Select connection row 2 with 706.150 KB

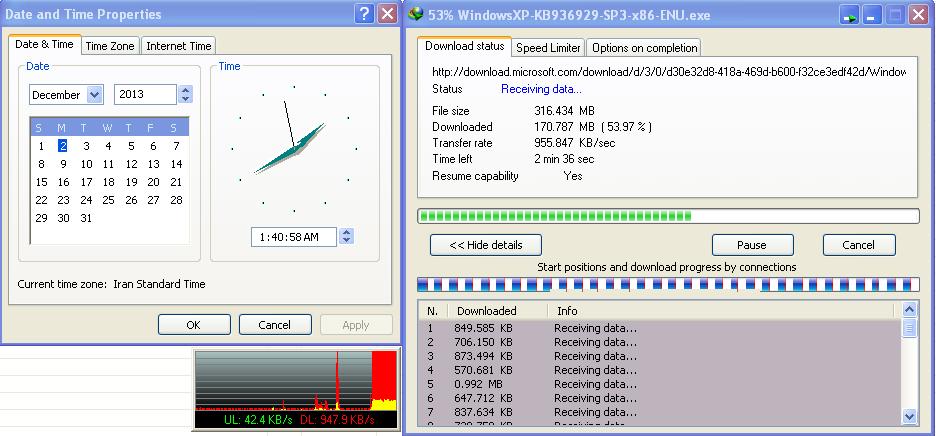[659, 342]
